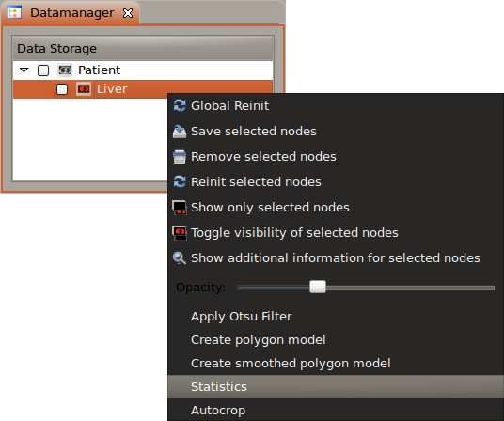
Task: Click the Toggle visibility icon
Action: click(180, 233)
